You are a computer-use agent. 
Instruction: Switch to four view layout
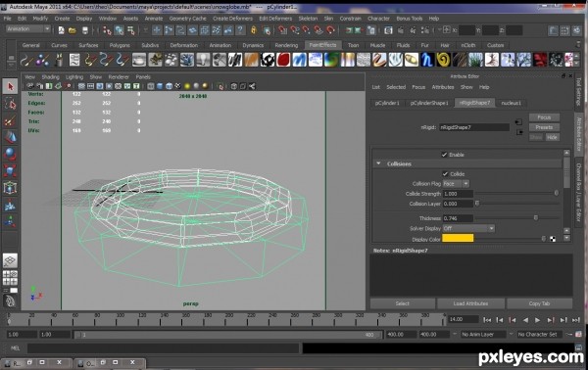(10, 278)
